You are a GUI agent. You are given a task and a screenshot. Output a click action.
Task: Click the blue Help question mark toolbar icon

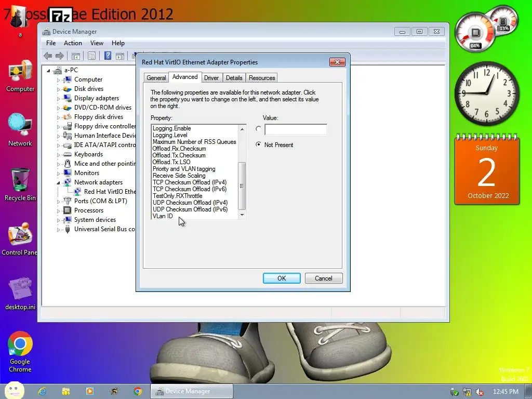coord(108,56)
